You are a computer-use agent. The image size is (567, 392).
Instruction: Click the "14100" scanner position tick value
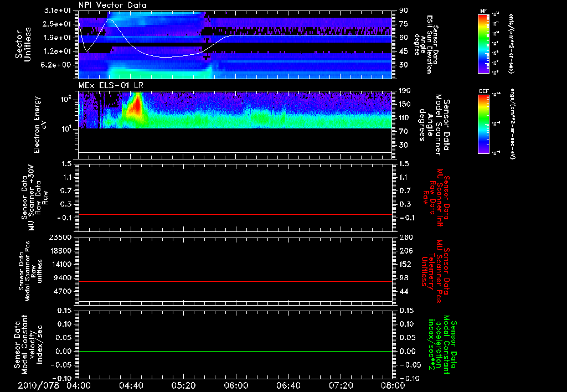[x=60, y=264]
